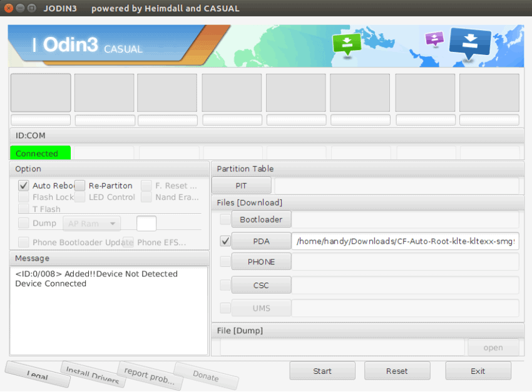Click the first progress bar under device slots

click(41, 120)
